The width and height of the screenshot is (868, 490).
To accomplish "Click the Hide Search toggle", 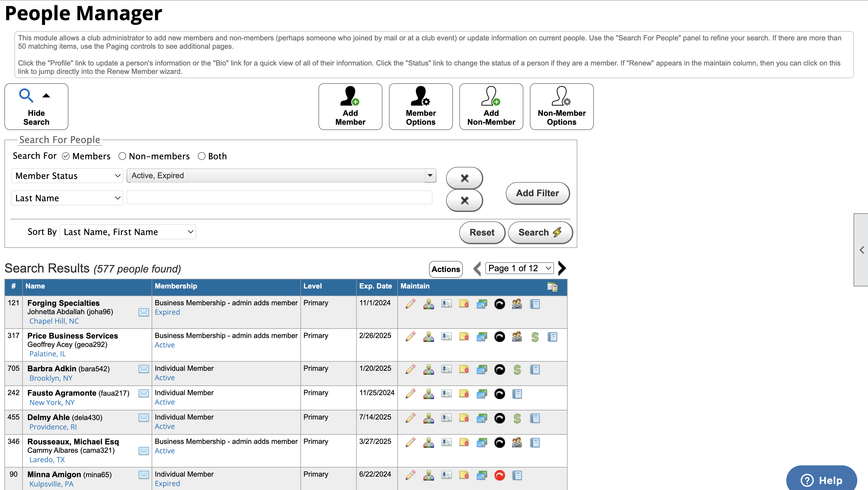I will pos(36,107).
